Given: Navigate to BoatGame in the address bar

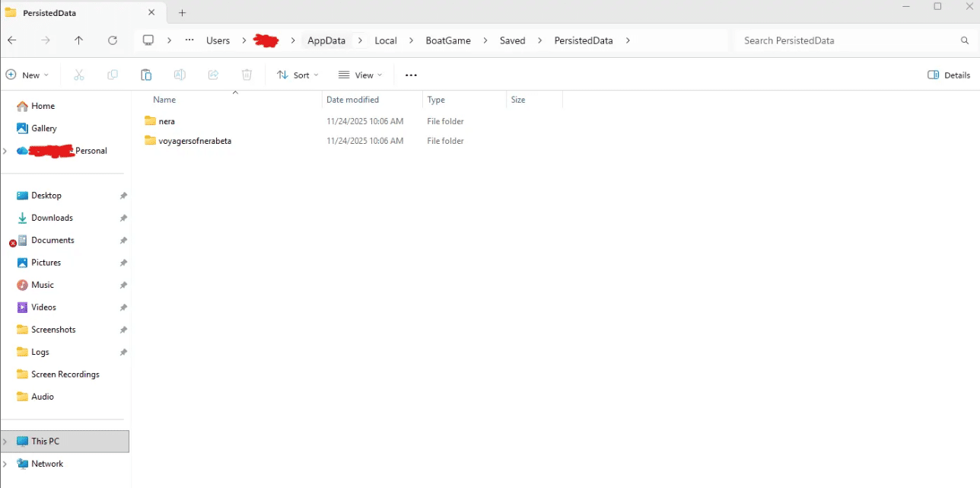Looking at the screenshot, I should 448,40.
